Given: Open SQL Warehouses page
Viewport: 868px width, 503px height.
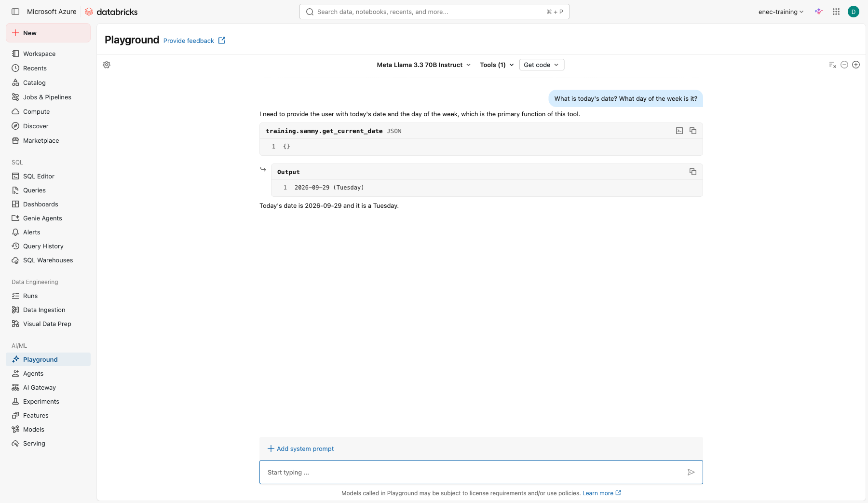Looking at the screenshot, I should (x=48, y=260).
